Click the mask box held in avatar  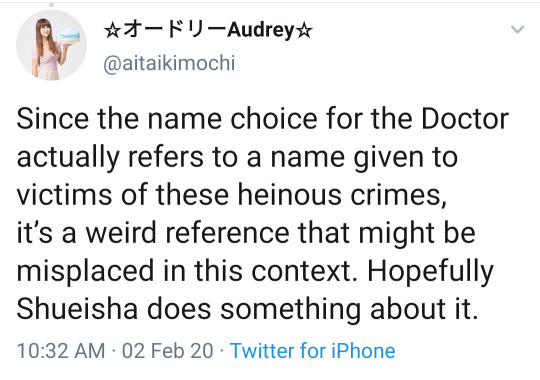(x=69, y=35)
